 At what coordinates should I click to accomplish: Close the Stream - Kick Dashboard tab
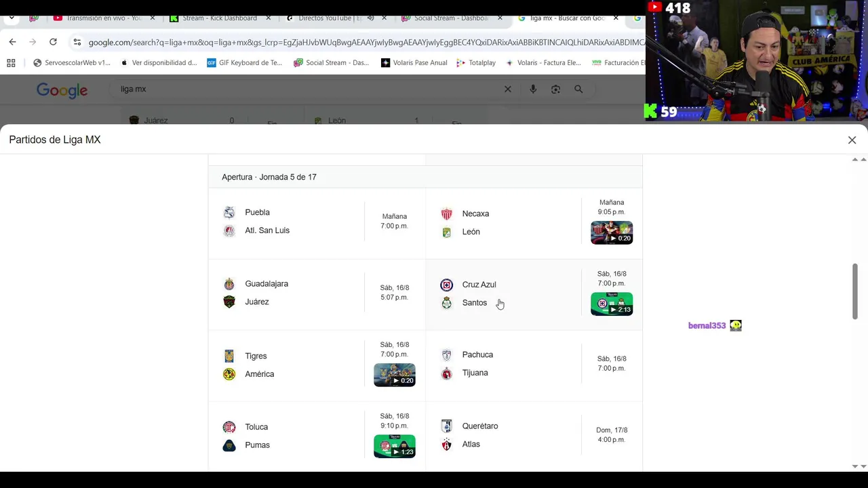pos(269,18)
